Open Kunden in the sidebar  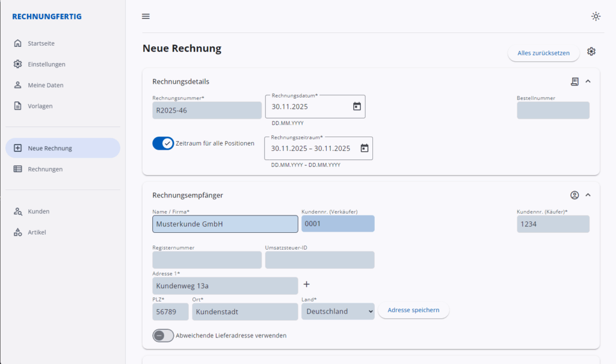(x=38, y=211)
